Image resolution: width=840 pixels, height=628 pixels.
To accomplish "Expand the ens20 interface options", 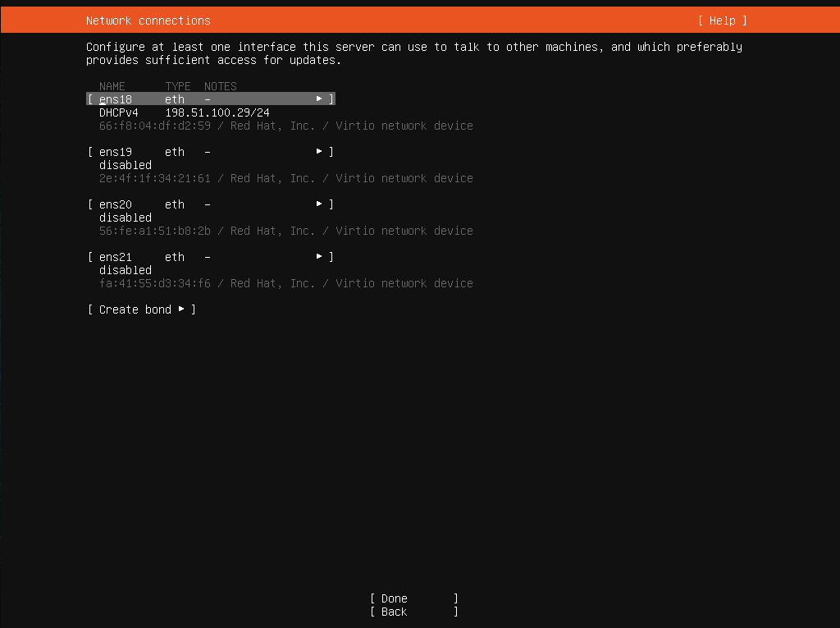I will point(318,204).
